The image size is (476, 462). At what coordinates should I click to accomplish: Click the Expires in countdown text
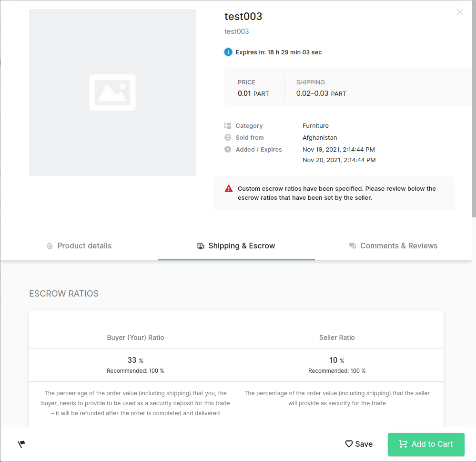(278, 52)
